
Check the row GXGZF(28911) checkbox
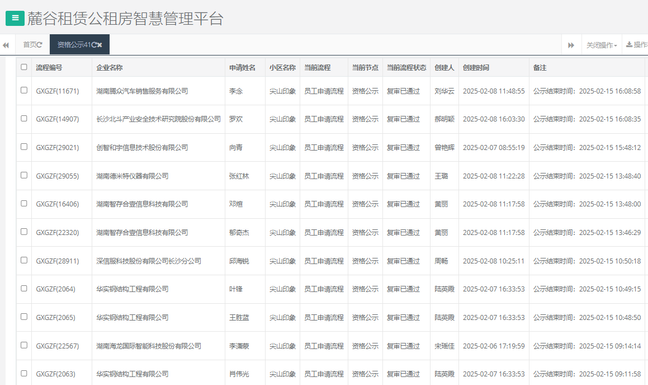24,260
